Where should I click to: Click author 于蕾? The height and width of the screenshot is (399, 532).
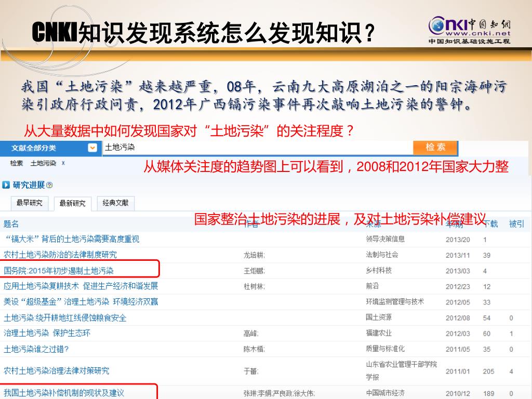click(x=251, y=371)
